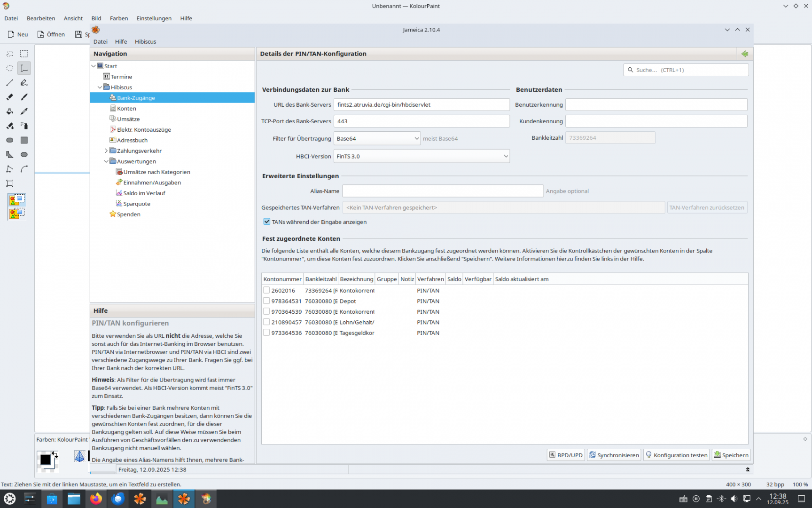Click the volume icon in system tray

[734, 499]
